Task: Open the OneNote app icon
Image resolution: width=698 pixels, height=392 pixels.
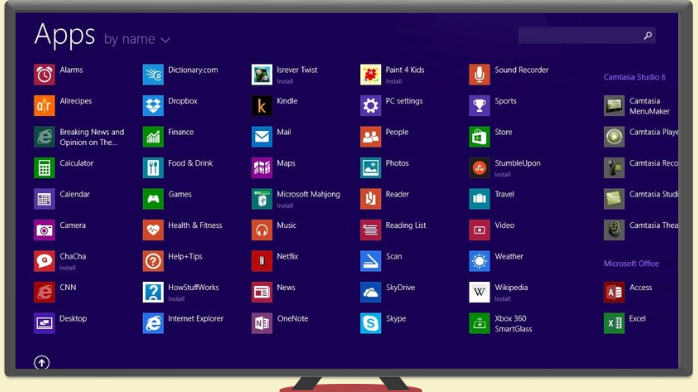Action: tap(262, 323)
